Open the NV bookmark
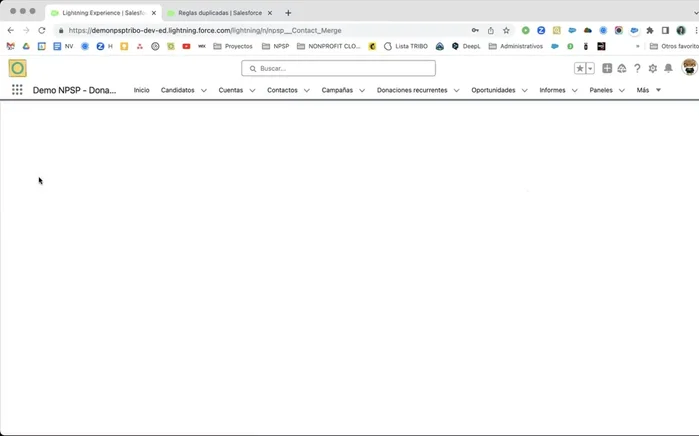Screen dimensions: 699x436 pyautogui.click(x=63, y=46)
